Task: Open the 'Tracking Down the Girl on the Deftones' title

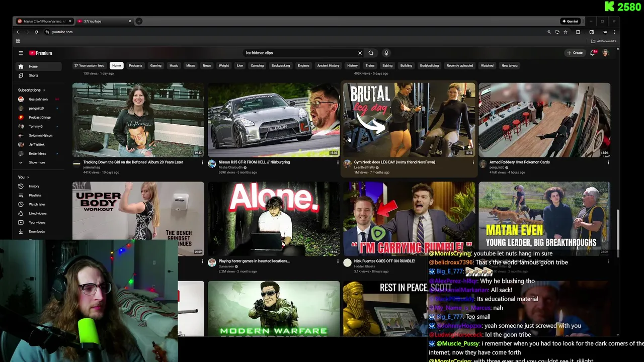Action: pyautogui.click(x=133, y=162)
